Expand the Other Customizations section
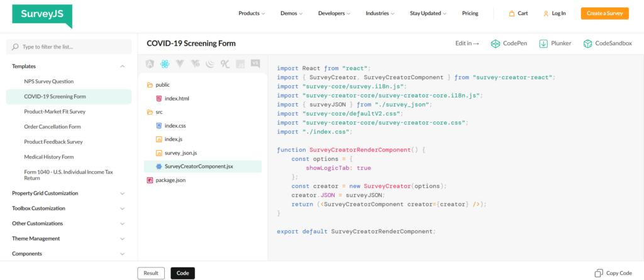 click(69, 223)
